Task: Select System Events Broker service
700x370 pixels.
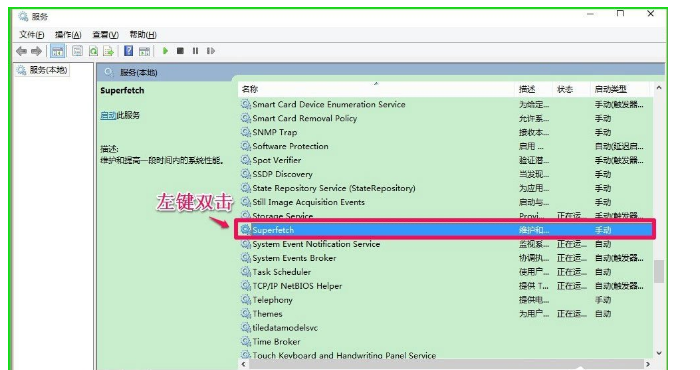Action: tap(294, 258)
